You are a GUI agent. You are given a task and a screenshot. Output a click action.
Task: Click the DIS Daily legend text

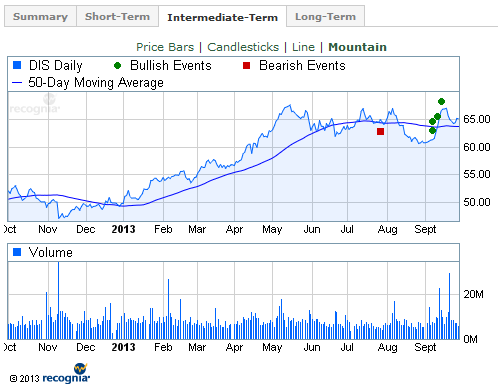(56, 65)
